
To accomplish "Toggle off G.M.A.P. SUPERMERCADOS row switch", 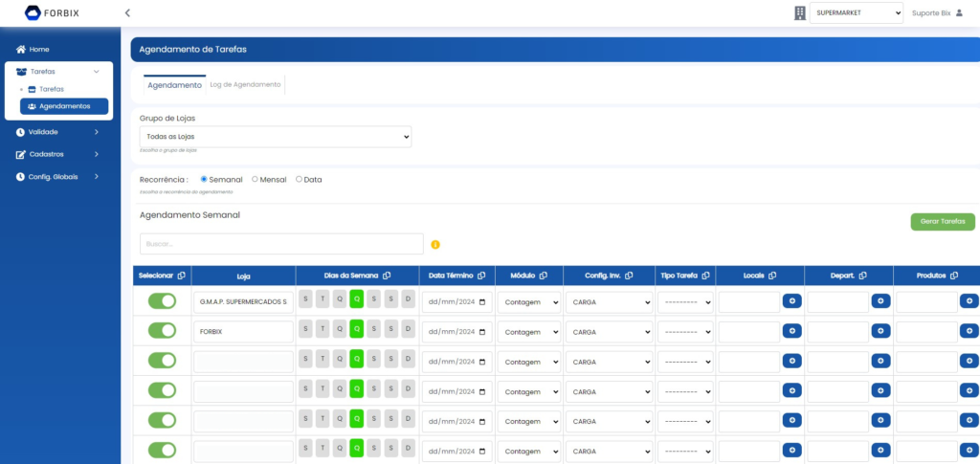I will tap(162, 301).
